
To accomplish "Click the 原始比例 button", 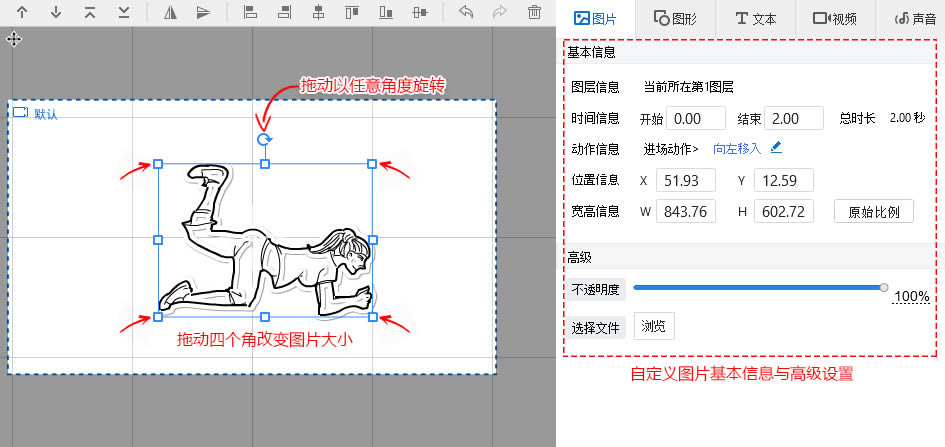I will (x=873, y=211).
